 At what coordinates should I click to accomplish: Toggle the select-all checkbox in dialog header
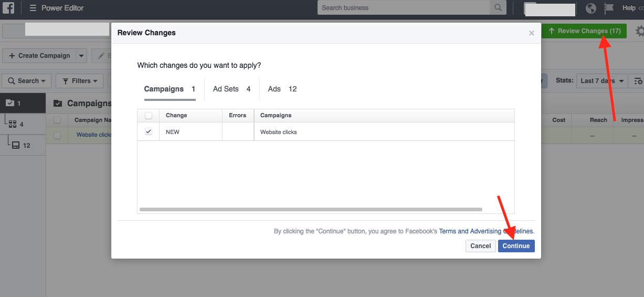tap(149, 116)
